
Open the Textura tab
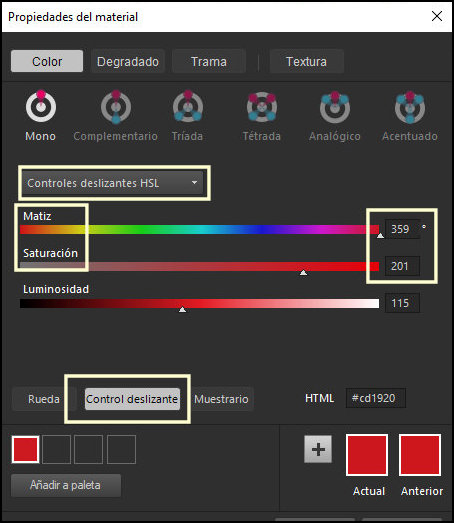point(307,61)
